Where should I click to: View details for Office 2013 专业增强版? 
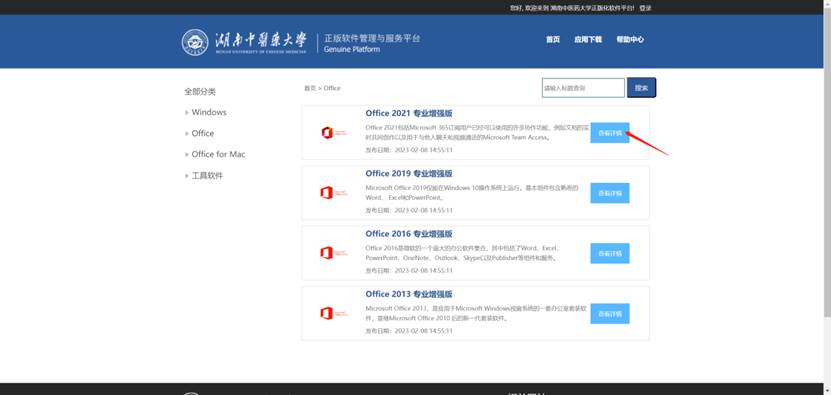pyautogui.click(x=610, y=313)
